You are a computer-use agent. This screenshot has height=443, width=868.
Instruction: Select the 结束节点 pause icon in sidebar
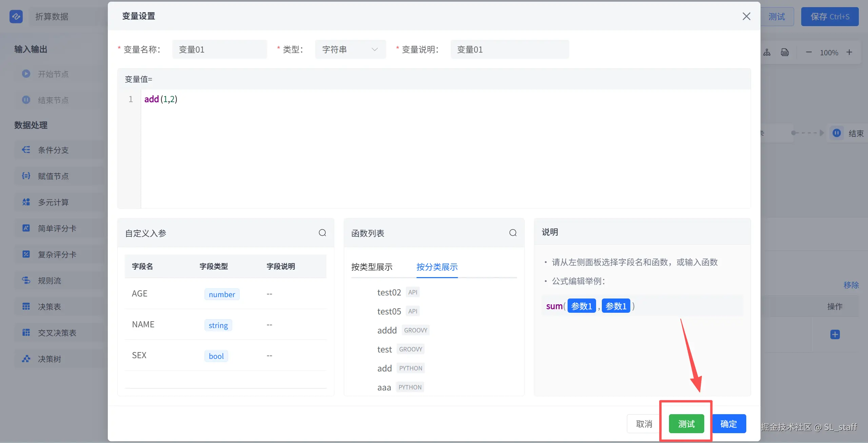[26, 100]
